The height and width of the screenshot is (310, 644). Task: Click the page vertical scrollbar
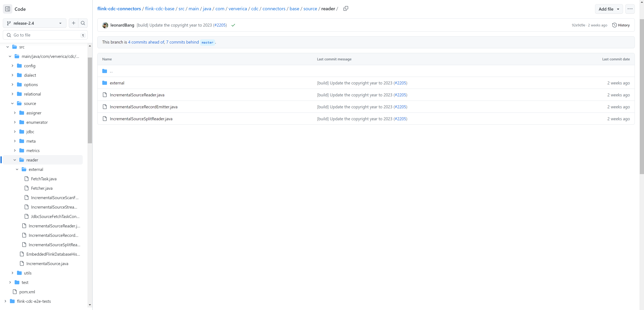pos(642,96)
